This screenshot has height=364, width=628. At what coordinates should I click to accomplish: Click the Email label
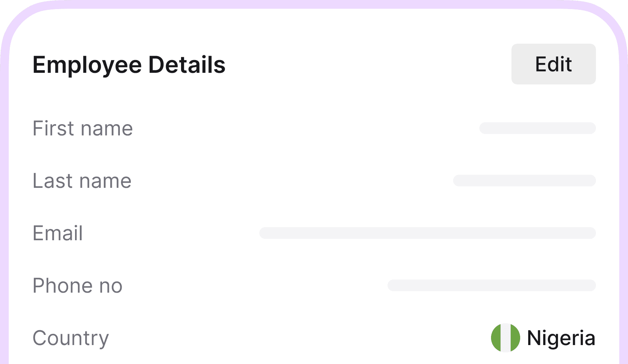click(58, 233)
